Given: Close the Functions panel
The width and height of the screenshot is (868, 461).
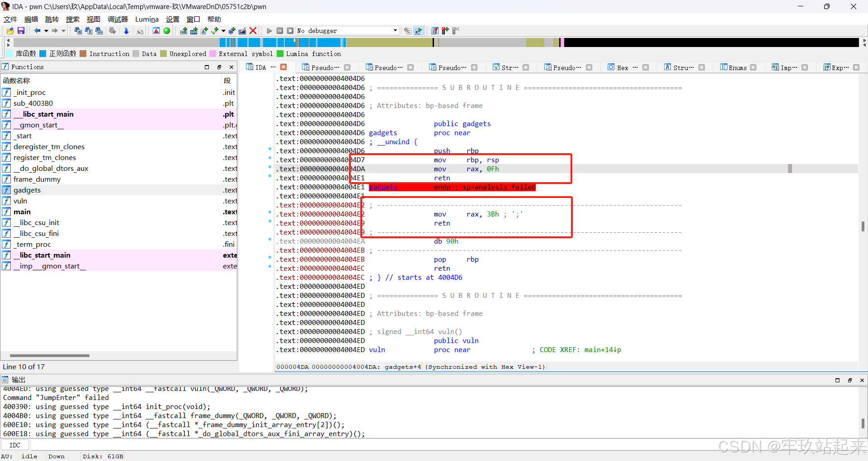Looking at the screenshot, I should click(231, 67).
